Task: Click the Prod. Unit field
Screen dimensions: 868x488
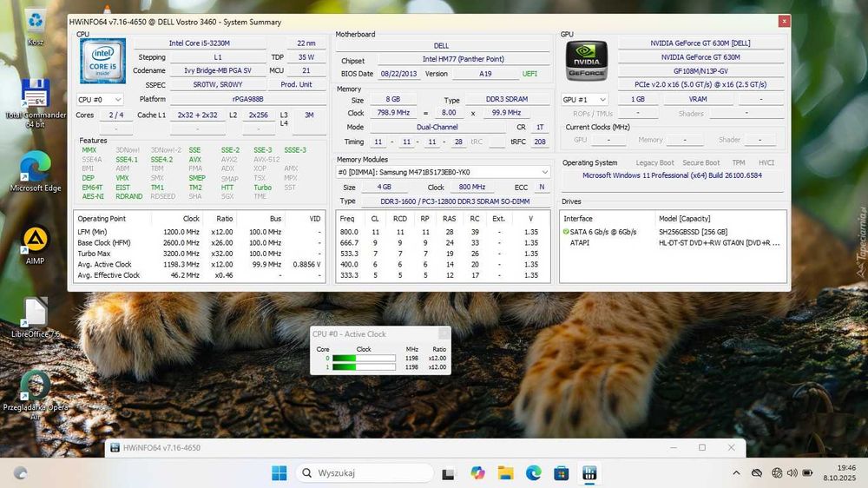Action: pyautogui.click(x=296, y=85)
